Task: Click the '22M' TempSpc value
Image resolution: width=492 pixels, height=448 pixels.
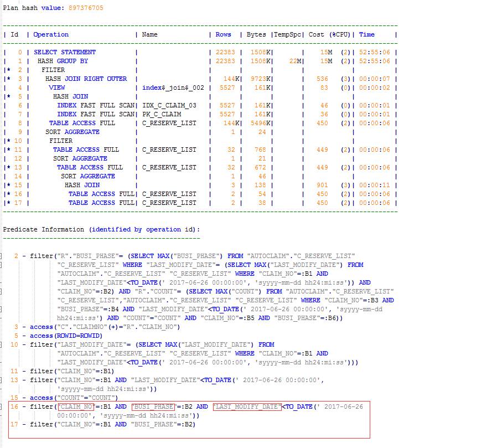Action: [x=296, y=61]
